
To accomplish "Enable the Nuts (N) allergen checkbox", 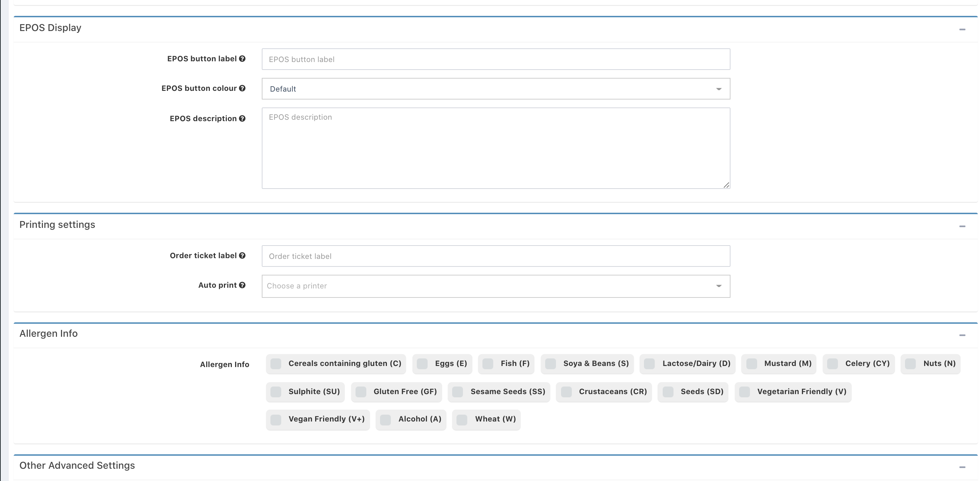I will pos(910,364).
